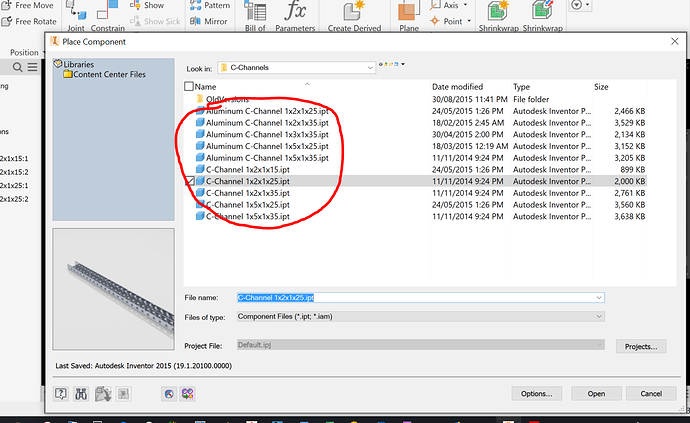Click the Free Move tool in the ribbon
Screen dimensions: 690x423
coord(27,5)
